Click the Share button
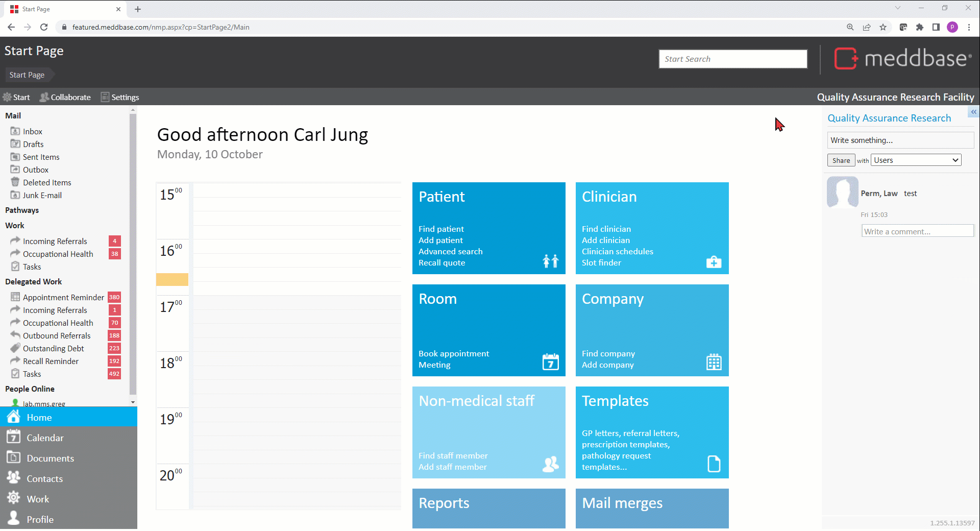 841,160
